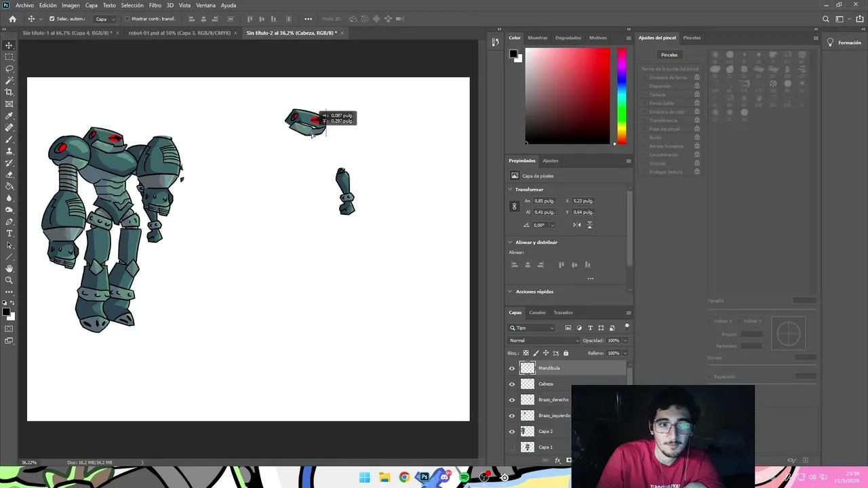Toggle Selec. autom. checkbox

click(x=52, y=19)
